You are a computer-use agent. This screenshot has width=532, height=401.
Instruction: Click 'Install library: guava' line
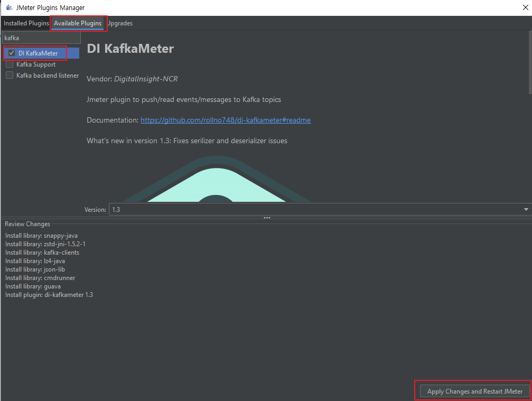33,286
